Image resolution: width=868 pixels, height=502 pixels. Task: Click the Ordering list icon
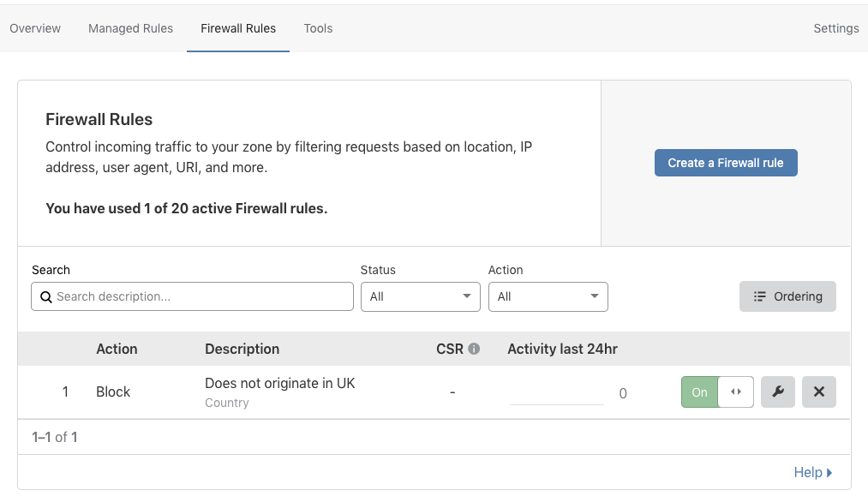759,297
